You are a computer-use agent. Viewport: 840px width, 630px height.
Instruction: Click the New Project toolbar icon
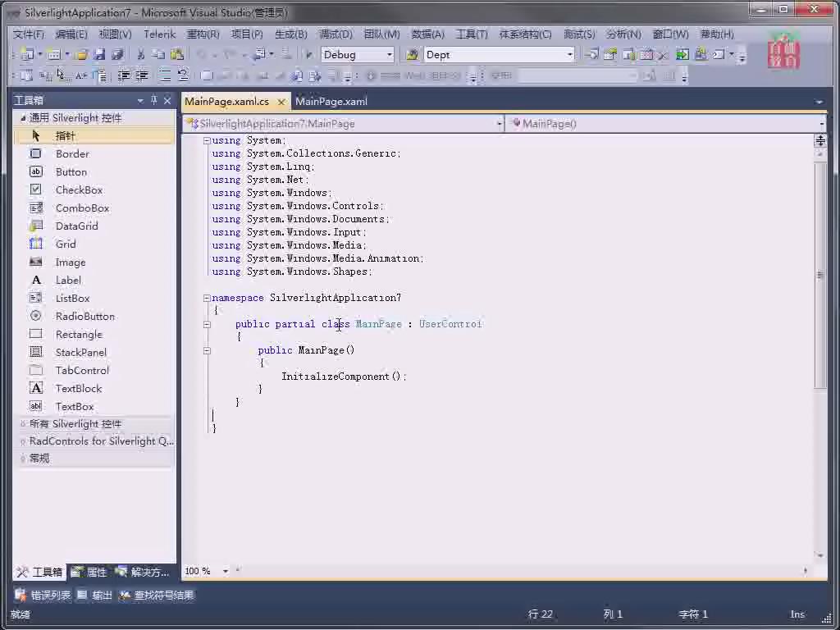tap(26, 55)
